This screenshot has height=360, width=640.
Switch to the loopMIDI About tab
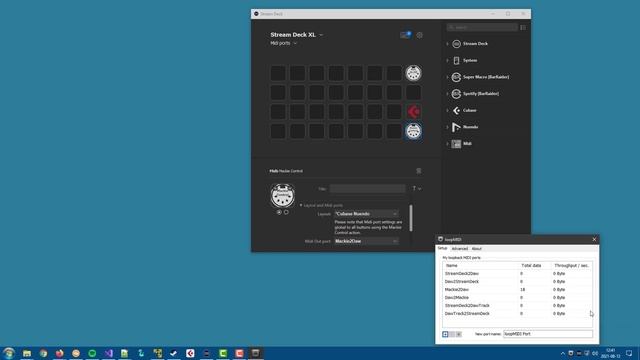click(476, 249)
